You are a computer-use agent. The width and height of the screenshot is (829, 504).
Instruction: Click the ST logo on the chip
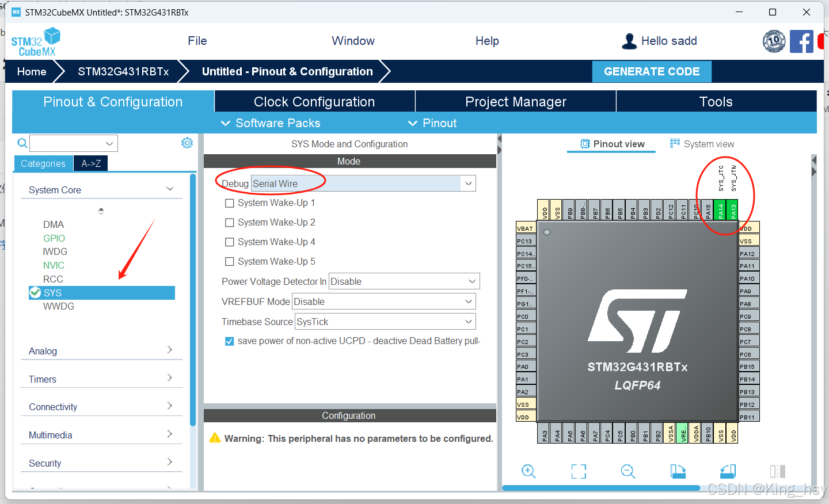coord(637,321)
